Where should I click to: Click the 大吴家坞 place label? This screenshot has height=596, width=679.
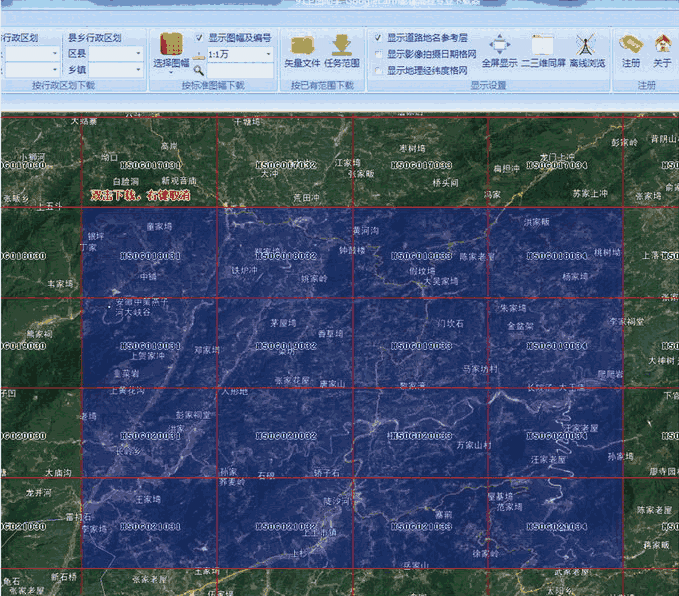pos(440,282)
